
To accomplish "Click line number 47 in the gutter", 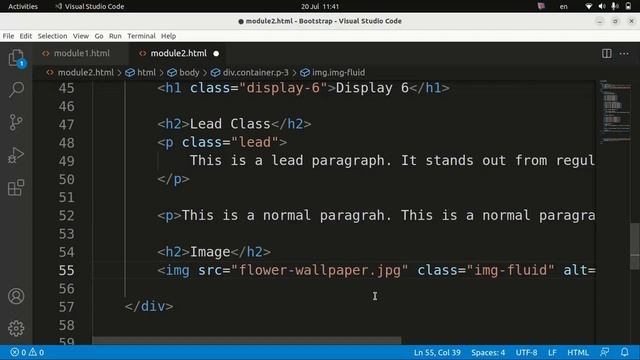I will (x=67, y=124).
